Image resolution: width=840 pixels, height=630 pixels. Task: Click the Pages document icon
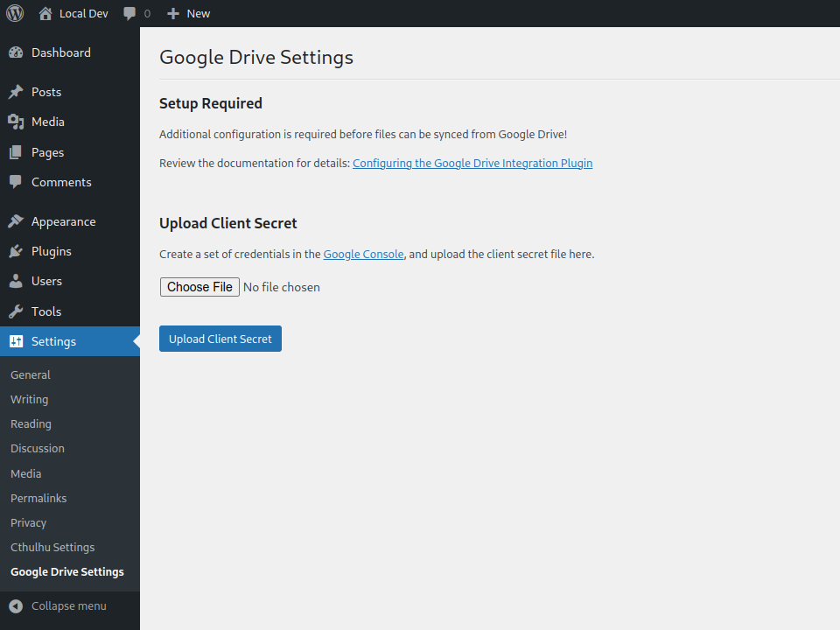click(x=17, y=151)
